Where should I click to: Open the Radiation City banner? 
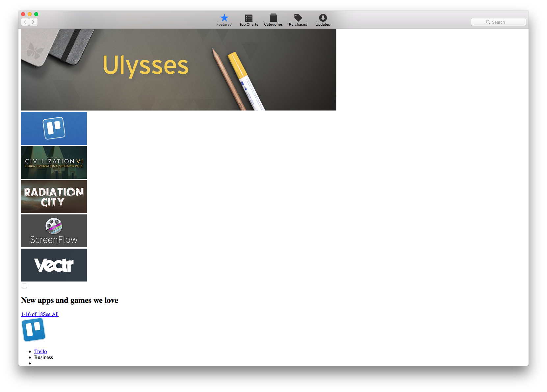pyautogui.click(x=54, y=197)
